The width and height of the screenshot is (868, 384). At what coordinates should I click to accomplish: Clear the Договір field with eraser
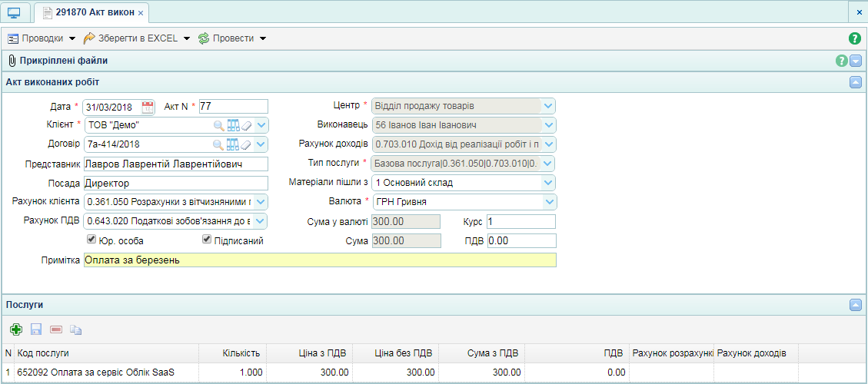247,145
